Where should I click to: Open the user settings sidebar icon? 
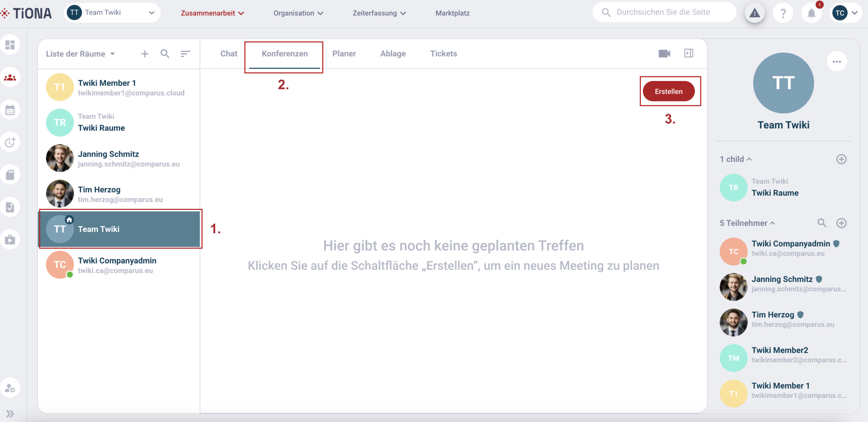pyautogui.click(x=10, y=388)
